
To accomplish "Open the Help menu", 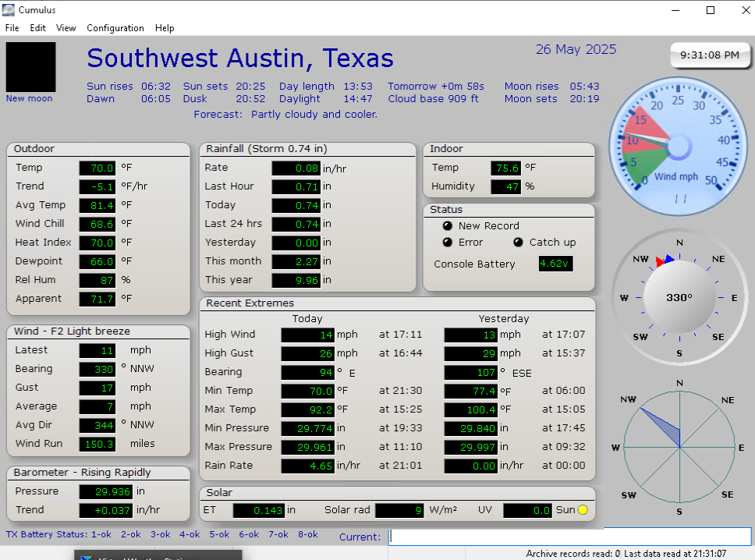I will 165,28.
